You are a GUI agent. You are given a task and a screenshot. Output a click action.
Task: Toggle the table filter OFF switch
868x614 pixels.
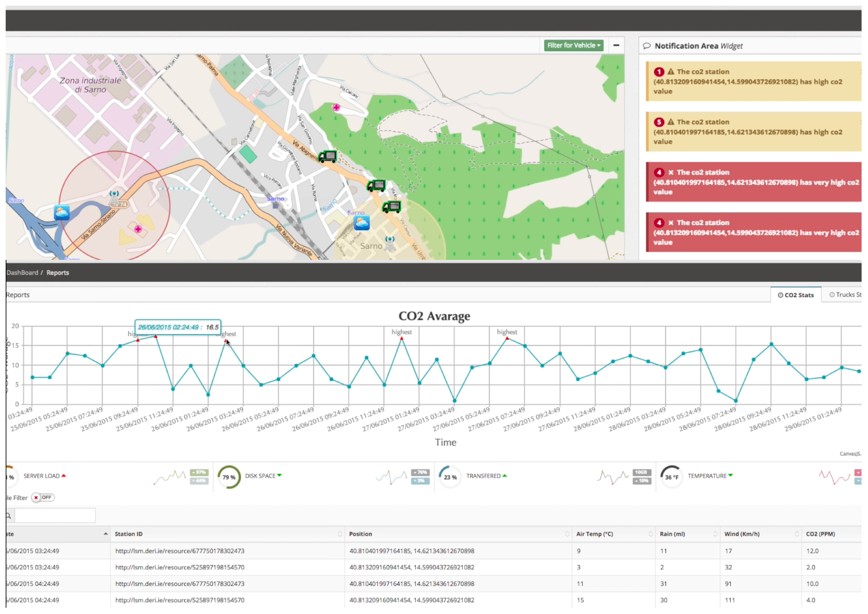pyautogui.click(x=43, y=497)
